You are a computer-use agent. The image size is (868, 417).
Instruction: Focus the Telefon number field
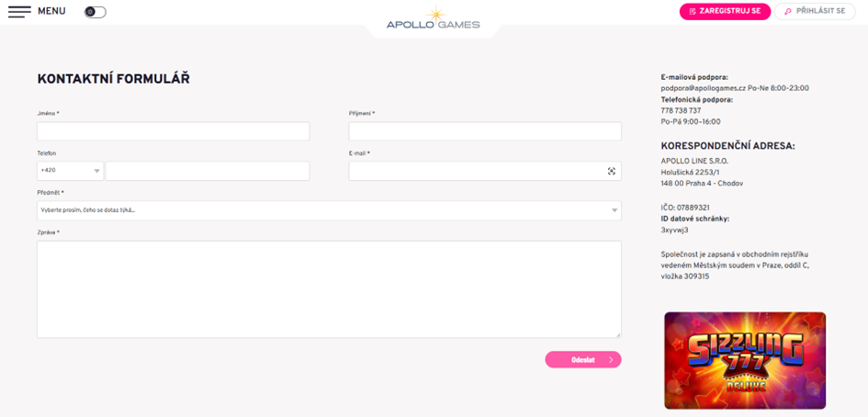[208, 171]
